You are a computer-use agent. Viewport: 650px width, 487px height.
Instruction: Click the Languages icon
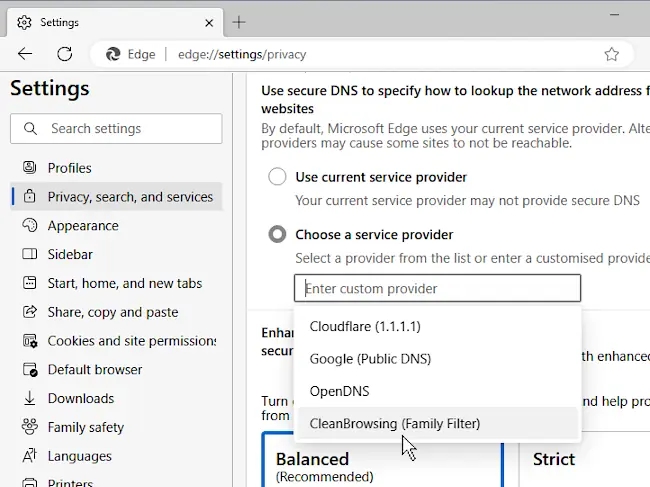click(29, 456)
